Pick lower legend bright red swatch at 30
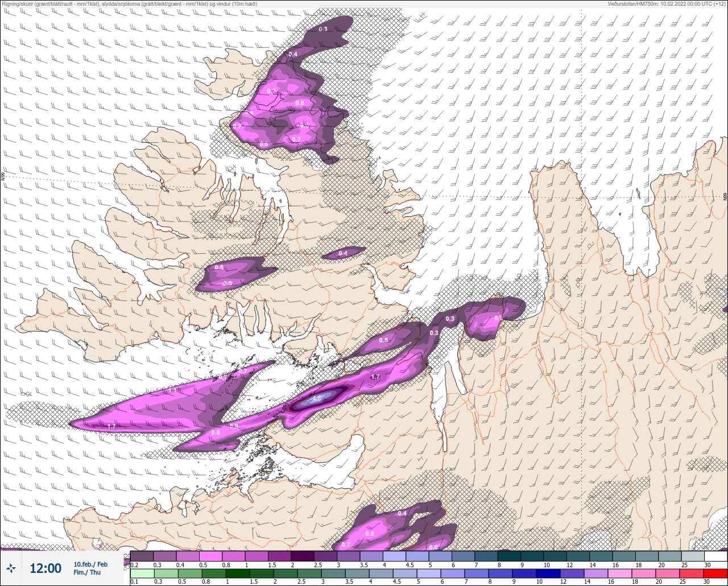 (x=715, y=573)
